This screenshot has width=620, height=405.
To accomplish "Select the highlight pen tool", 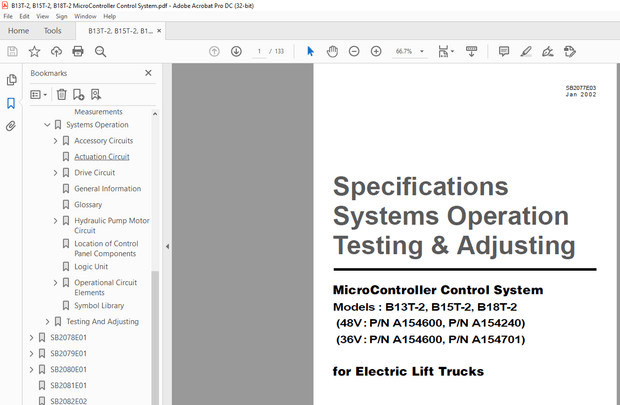I will [x=526, y=51].
